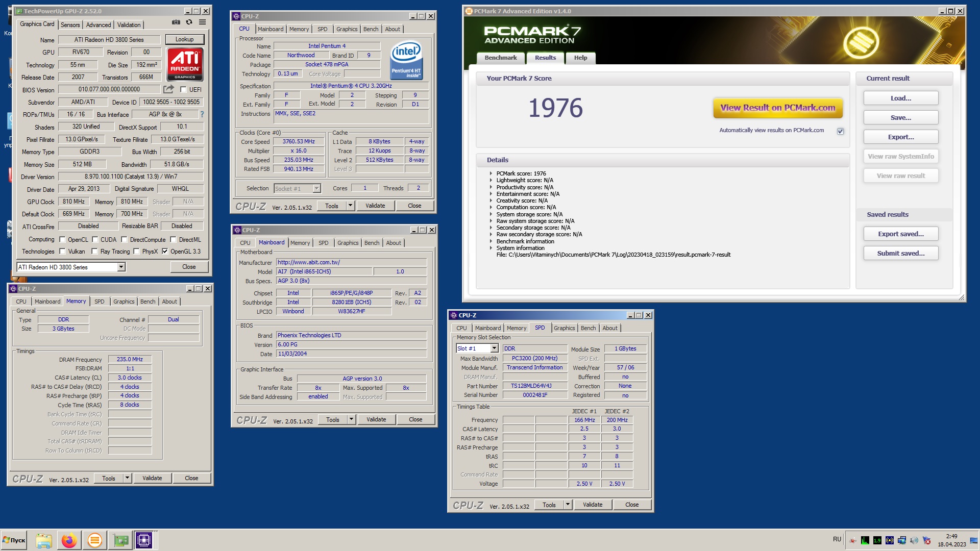The image size is (980, 551).
Task: Toggle the UEFI checkbox
Action: coord(183,89)
